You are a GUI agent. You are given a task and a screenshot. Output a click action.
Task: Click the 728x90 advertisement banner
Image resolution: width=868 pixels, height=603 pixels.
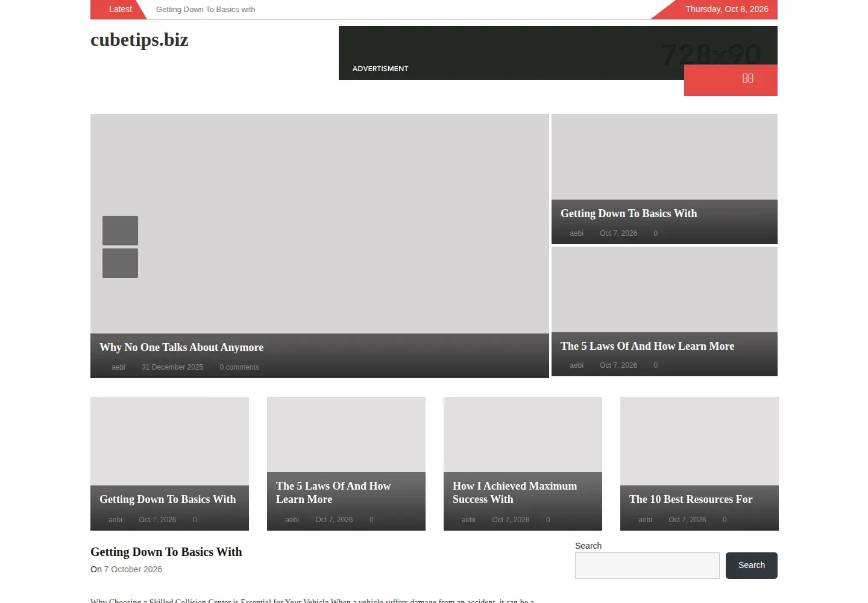pos(558,53)
